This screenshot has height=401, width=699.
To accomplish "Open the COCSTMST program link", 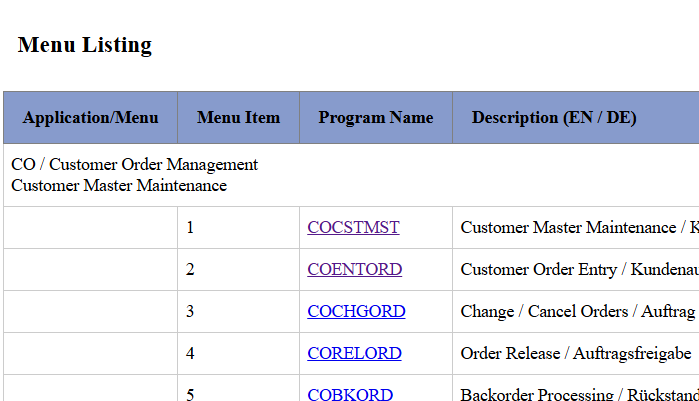I will pyautogui.click(x=353, y=228).
